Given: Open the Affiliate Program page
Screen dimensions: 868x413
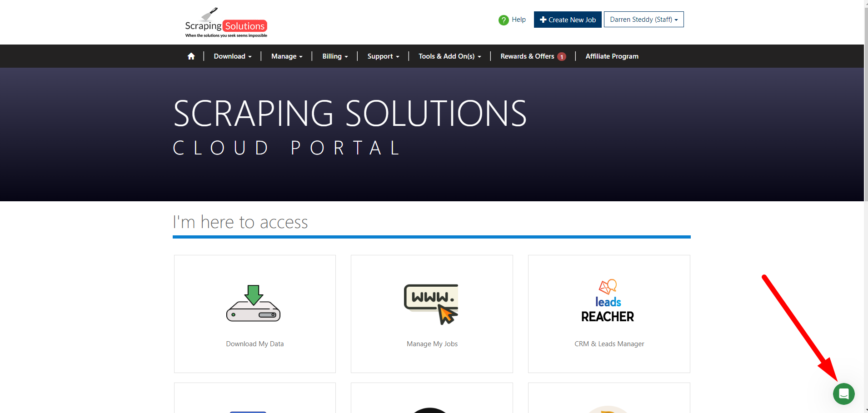Looking at the screenshot, I should point(612,56).
